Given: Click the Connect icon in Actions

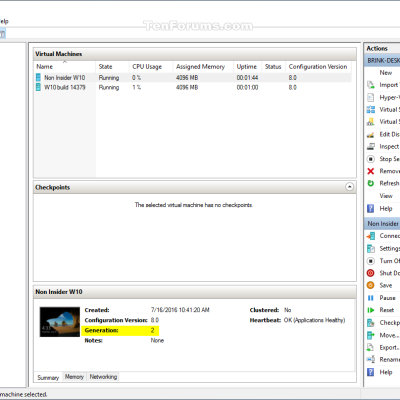Looking at the screenshot, I should click(x=371, y=236).
